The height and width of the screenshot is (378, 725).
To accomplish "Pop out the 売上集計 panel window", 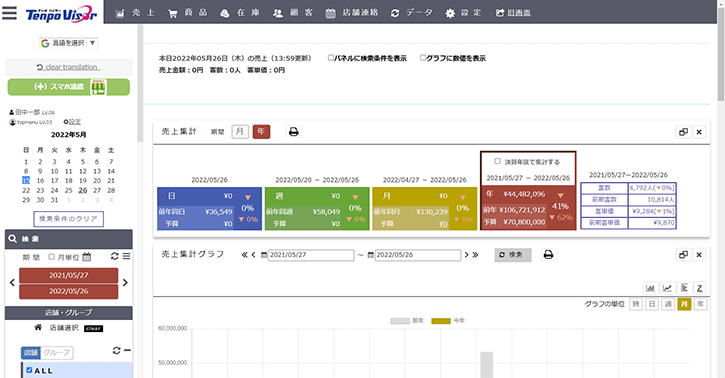I will click(x=683, y=132).
